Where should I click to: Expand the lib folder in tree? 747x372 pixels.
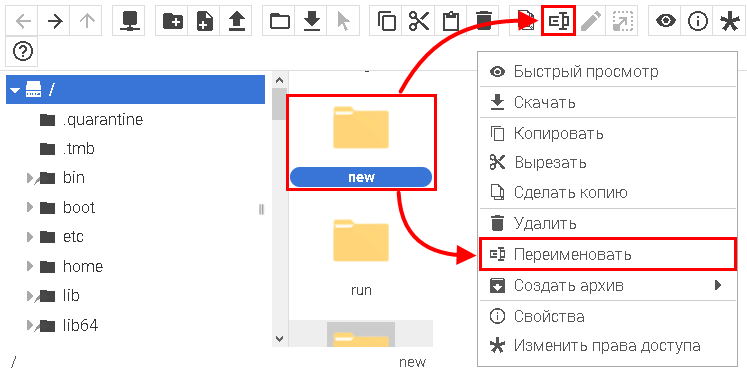(x=30, y=296)
